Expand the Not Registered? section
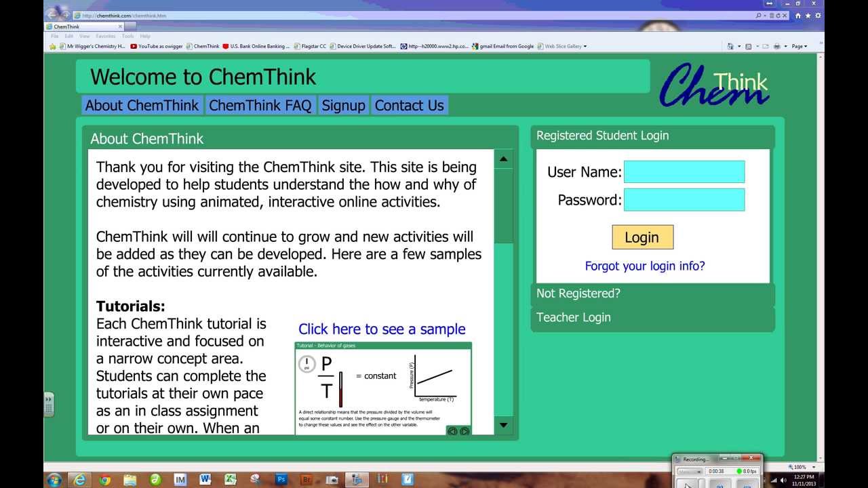 tap(652, 293)
